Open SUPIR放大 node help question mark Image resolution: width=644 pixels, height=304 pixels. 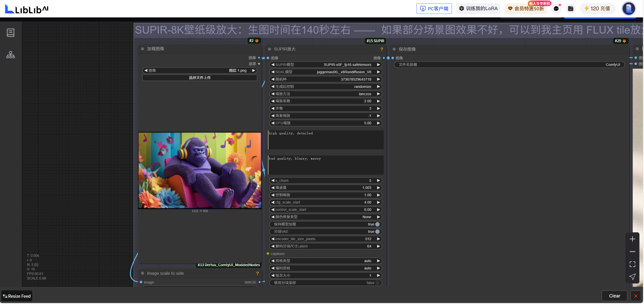tap(382, 49)
